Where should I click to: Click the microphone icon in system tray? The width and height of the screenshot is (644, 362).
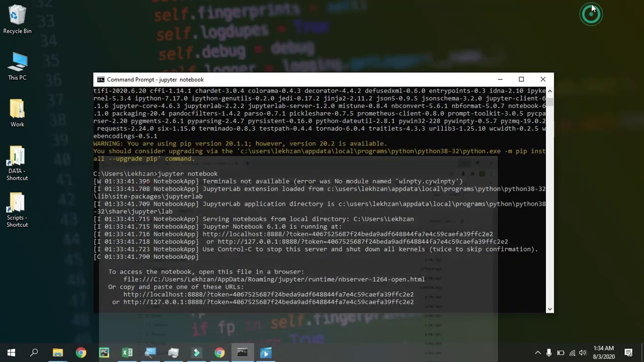tap(549, 353)
